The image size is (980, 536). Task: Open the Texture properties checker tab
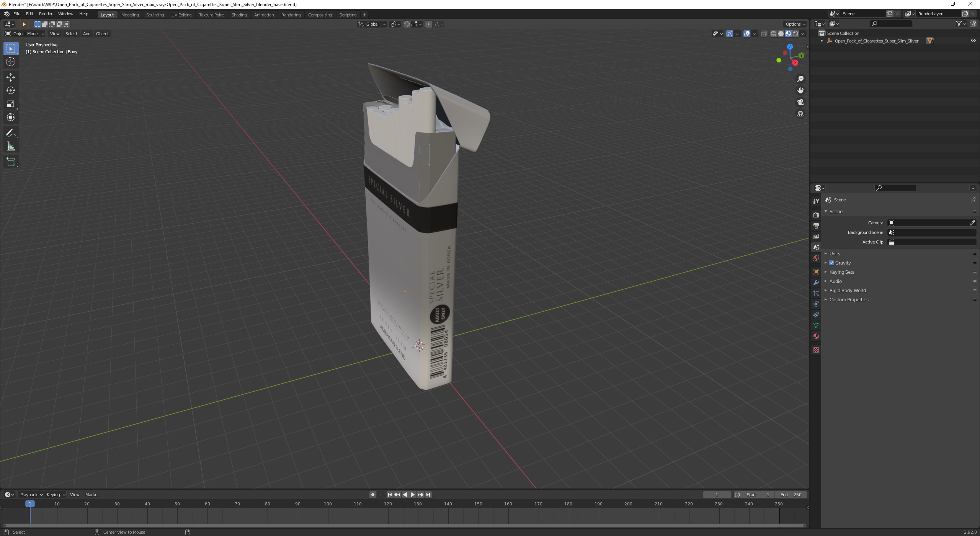tap(816, 350)
